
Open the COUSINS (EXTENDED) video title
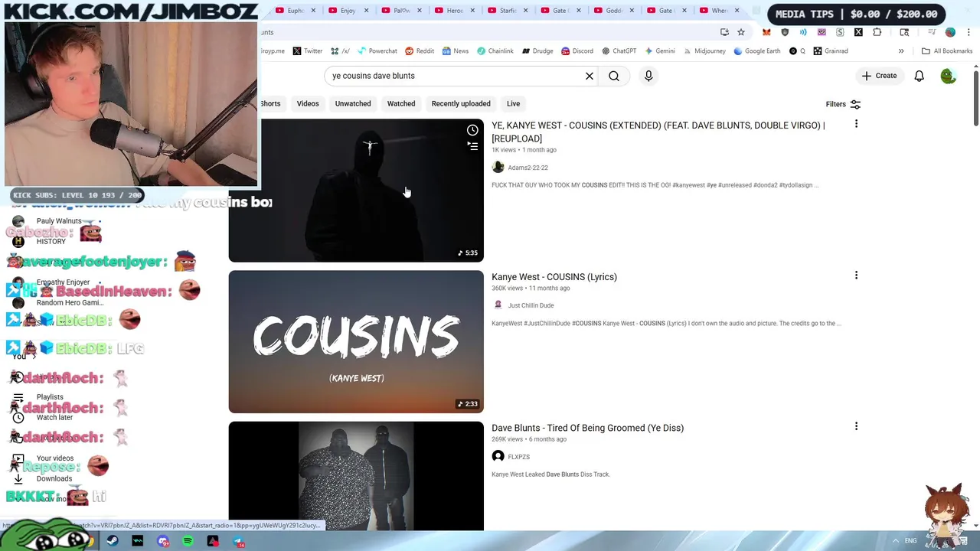pyautogui.click(x=658, y=132)
